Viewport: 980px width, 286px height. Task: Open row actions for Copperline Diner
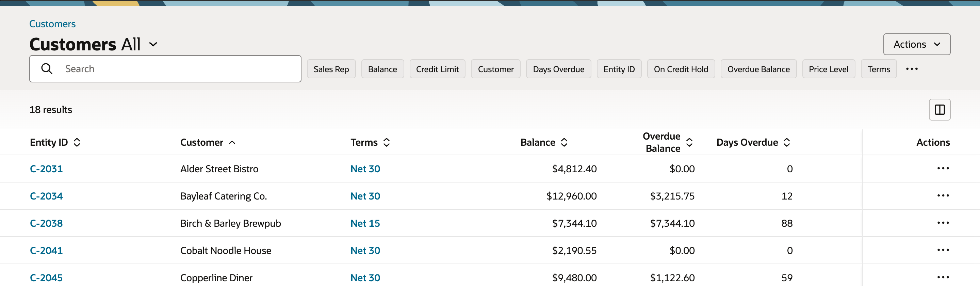point(943,277)
